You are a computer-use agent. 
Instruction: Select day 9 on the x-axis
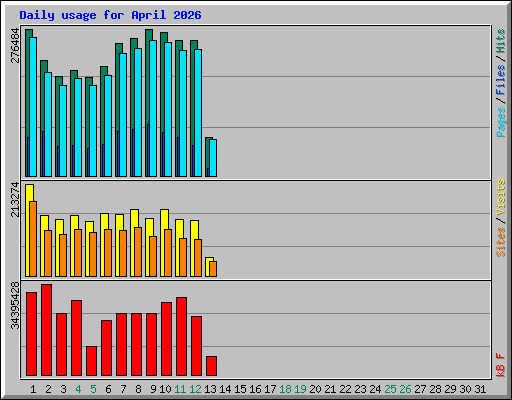[153, 389]
